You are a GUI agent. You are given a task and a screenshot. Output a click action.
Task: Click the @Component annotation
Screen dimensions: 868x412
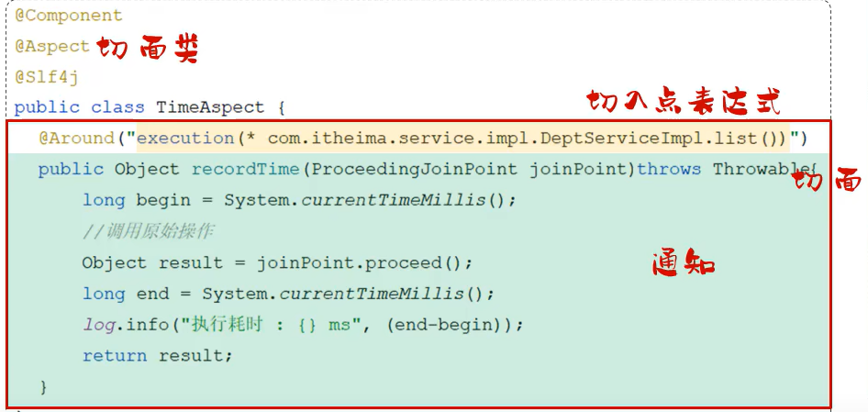coord(68,16)
